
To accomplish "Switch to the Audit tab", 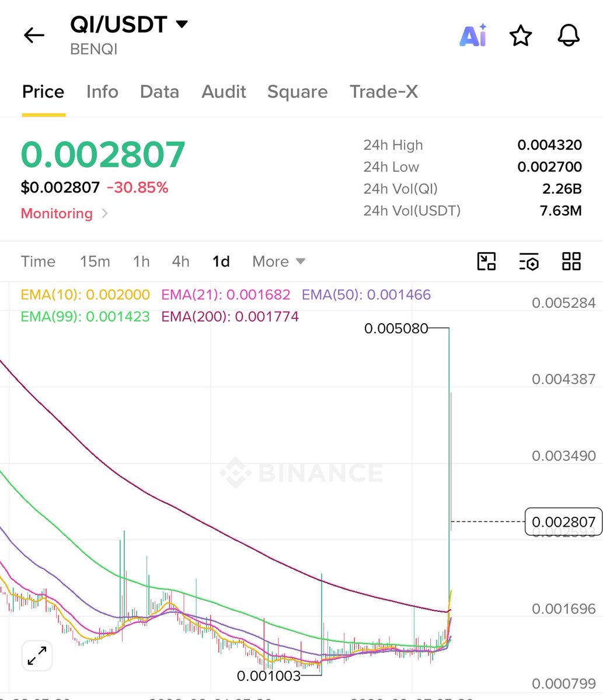I will coord(224,92).
